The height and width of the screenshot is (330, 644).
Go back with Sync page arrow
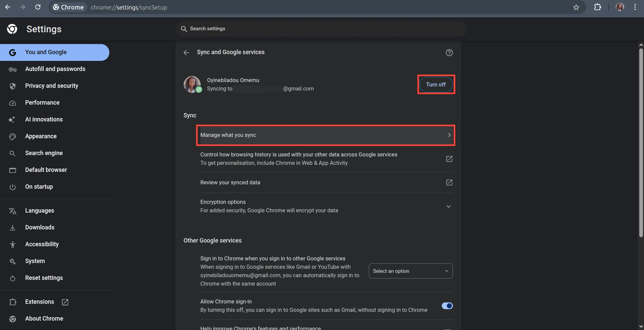click(186, 52)
